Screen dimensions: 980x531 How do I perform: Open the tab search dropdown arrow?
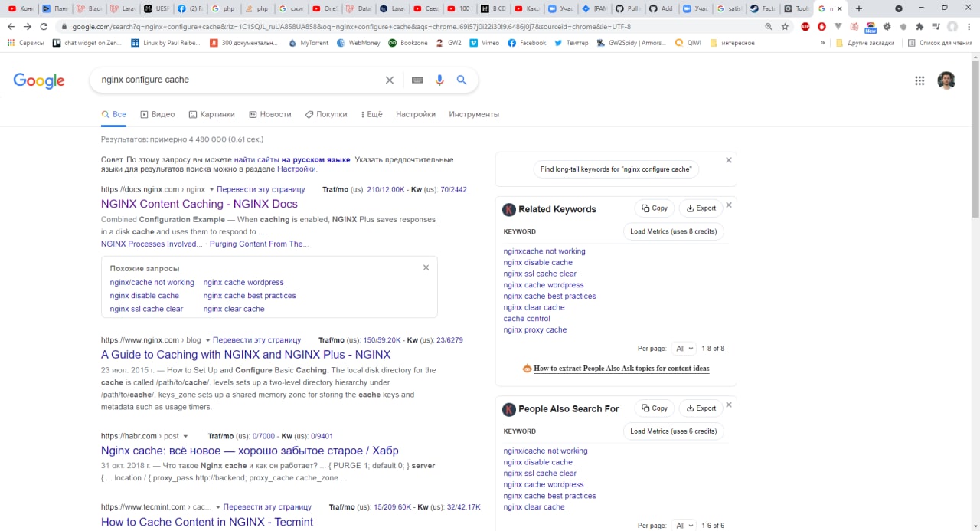click(x=899, y=8)
